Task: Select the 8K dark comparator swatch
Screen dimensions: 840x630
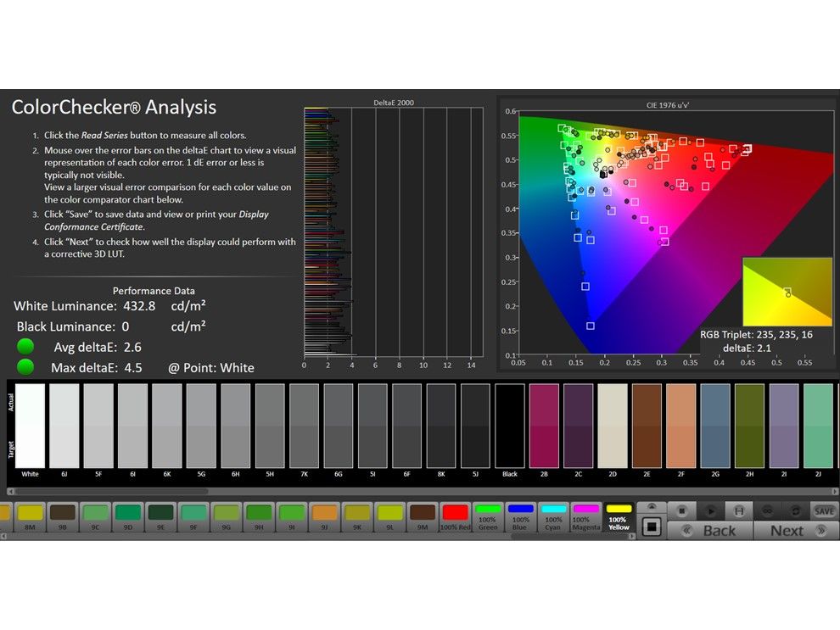Action: pyautogui.click(x=441, y=426)
